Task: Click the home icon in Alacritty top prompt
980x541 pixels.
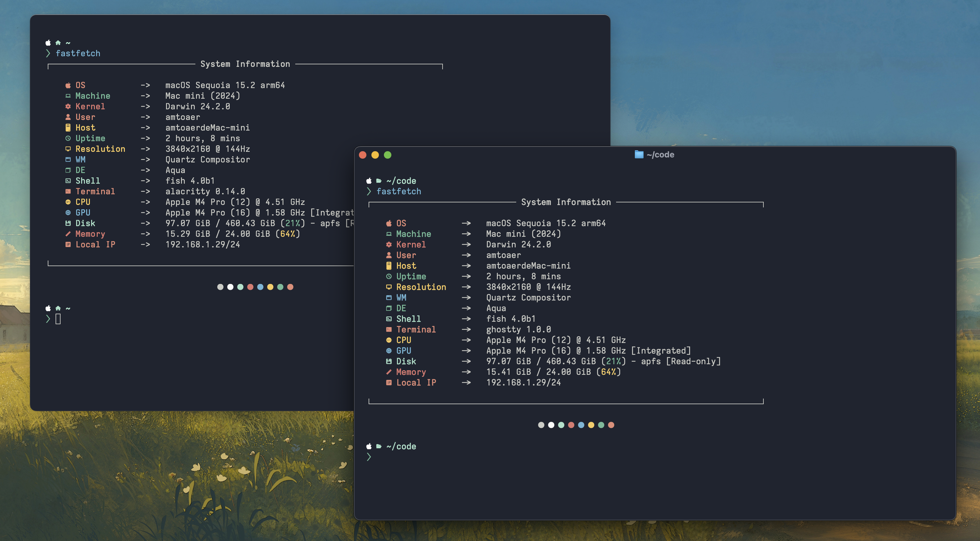Action: point(58,43)
